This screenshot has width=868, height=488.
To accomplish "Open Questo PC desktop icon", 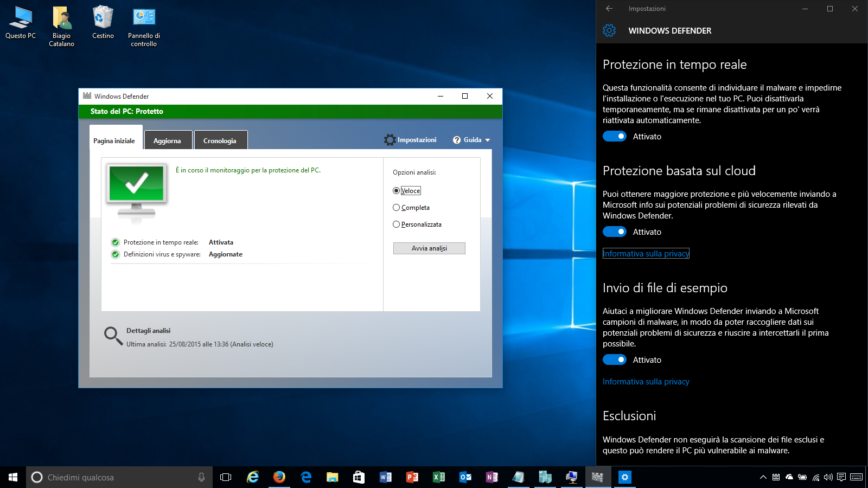I will [x=21, y=23].
